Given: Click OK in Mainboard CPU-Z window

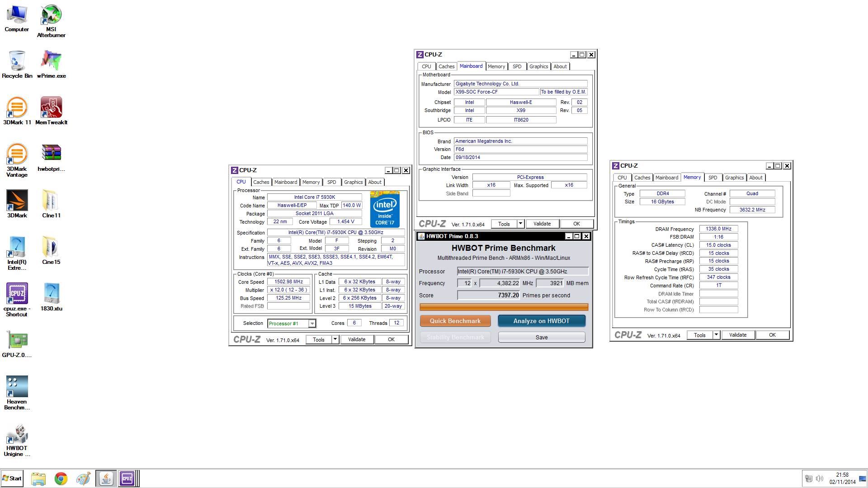Looking at the screenshot, I should click(x=576, y=224).
